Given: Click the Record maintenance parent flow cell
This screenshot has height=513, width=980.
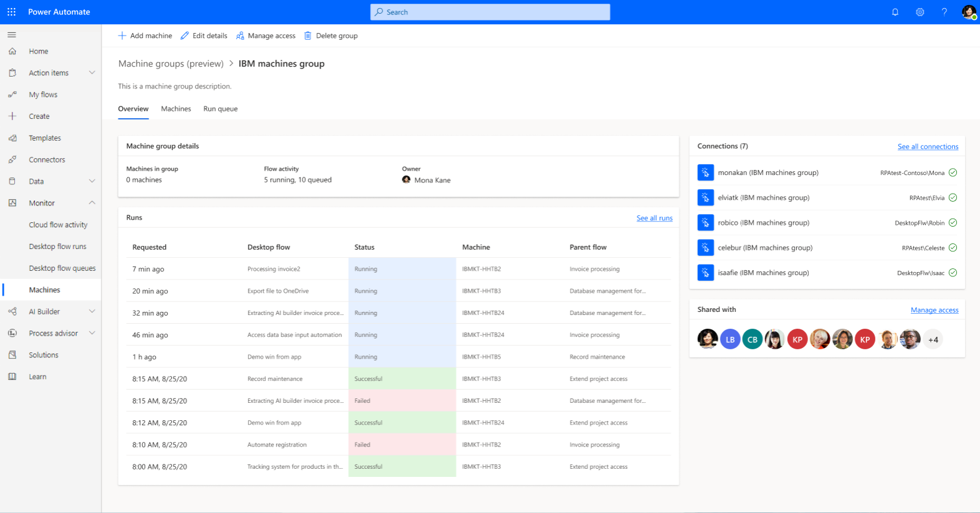Looking at the screenshot, I should [597, 357].
